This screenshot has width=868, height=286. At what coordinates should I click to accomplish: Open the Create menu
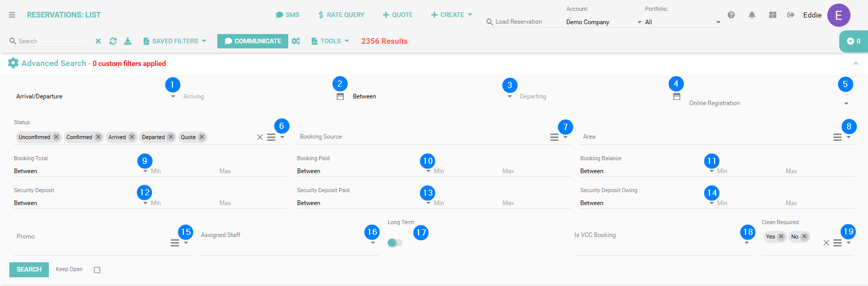452,15
